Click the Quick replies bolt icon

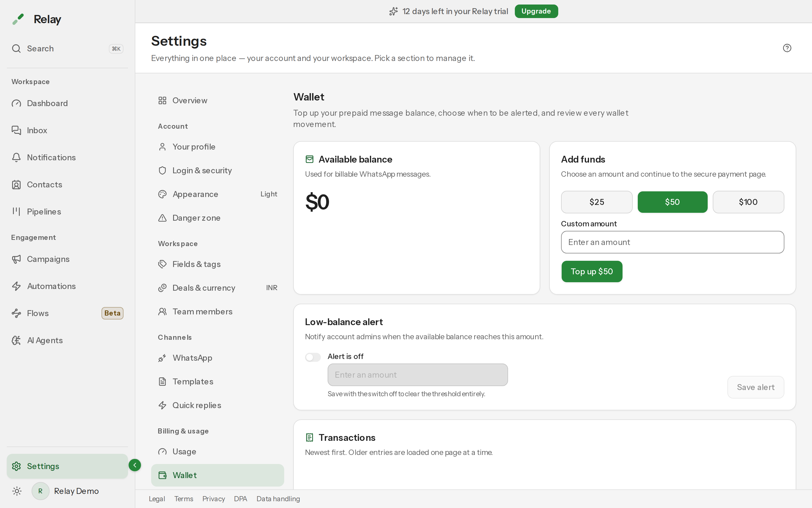[x=162, y=405]
